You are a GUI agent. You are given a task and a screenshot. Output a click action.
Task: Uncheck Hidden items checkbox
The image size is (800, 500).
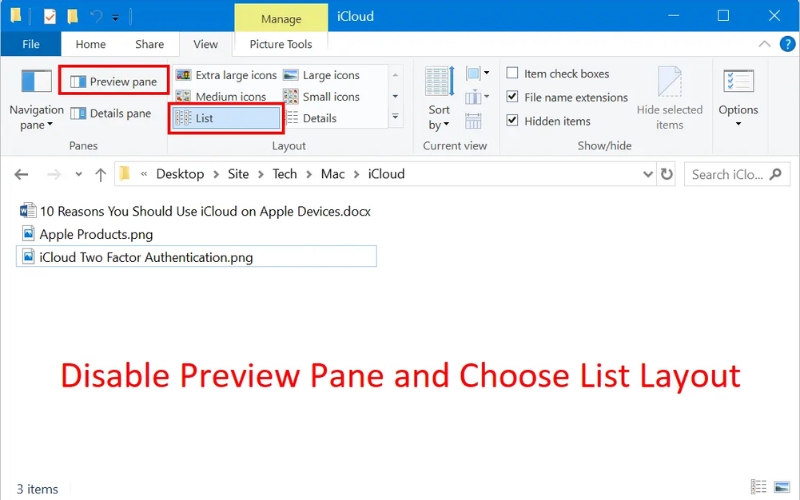pos(512,120)
